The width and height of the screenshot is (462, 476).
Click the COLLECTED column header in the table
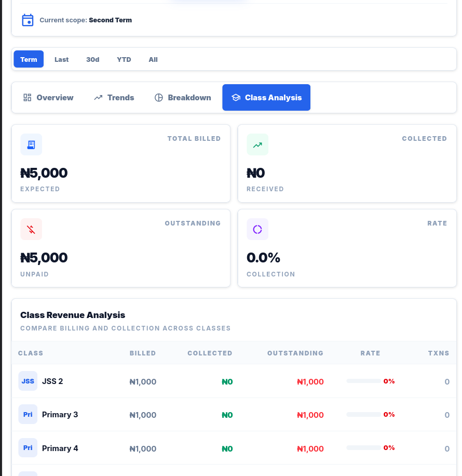[210, 353]
